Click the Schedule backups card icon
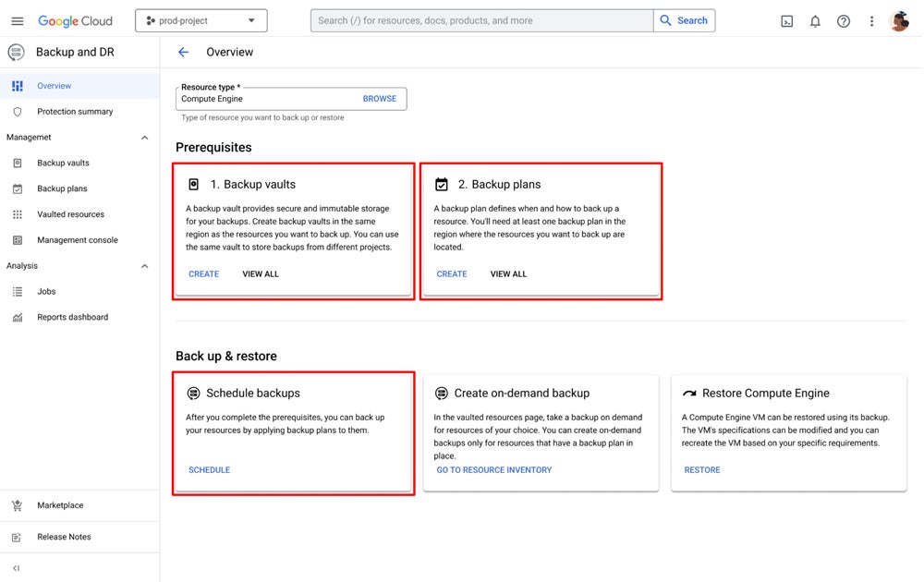 pyautogui.click(x=193, y=393)
